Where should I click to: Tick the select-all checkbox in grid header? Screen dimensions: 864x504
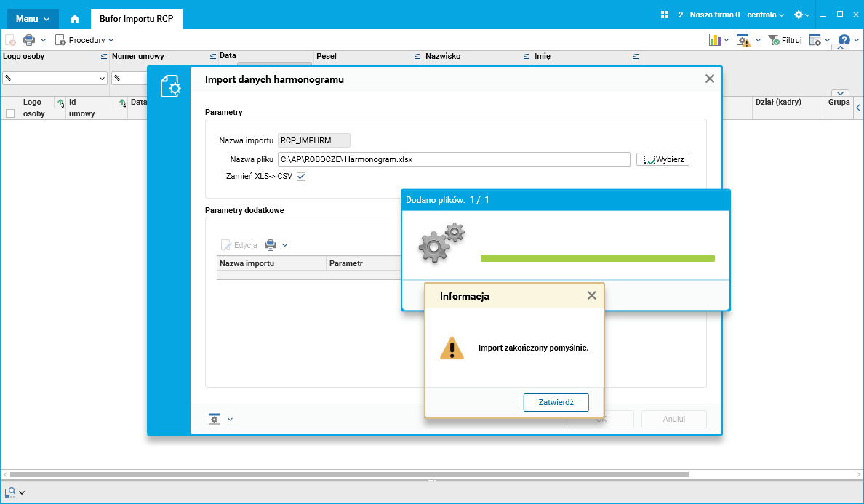click(x=10, y=113)
